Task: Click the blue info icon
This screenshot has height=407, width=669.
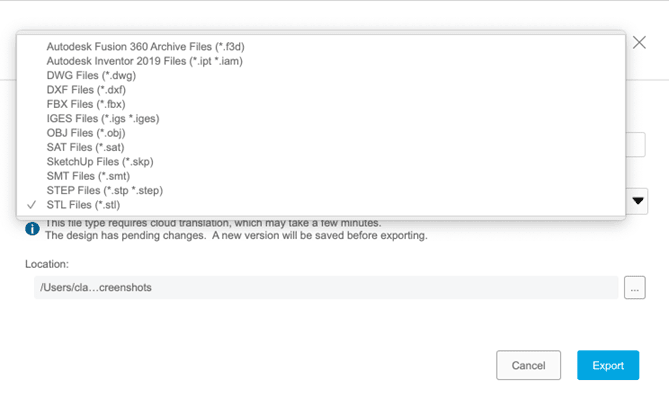Action: [x=32, y=229]
